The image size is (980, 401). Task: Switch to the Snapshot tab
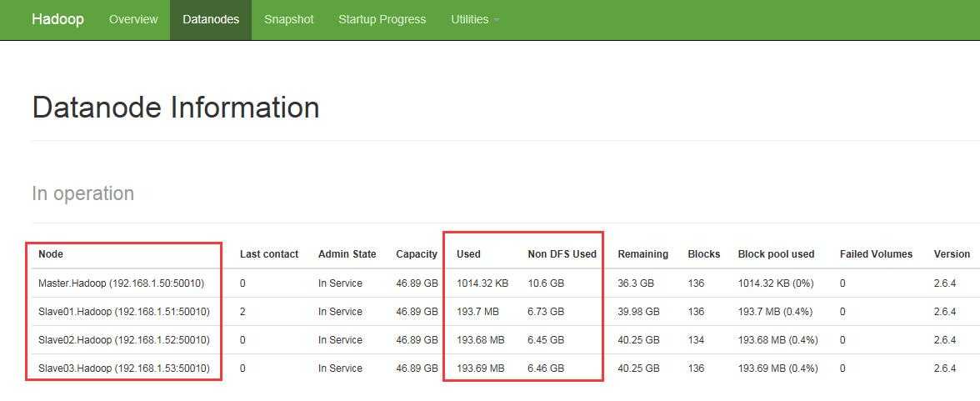(x=288, y=19)
